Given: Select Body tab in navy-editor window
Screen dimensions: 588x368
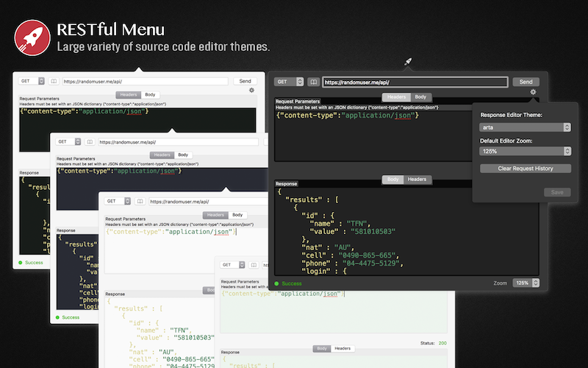Looking at the screenshot, I should (183, 155).
